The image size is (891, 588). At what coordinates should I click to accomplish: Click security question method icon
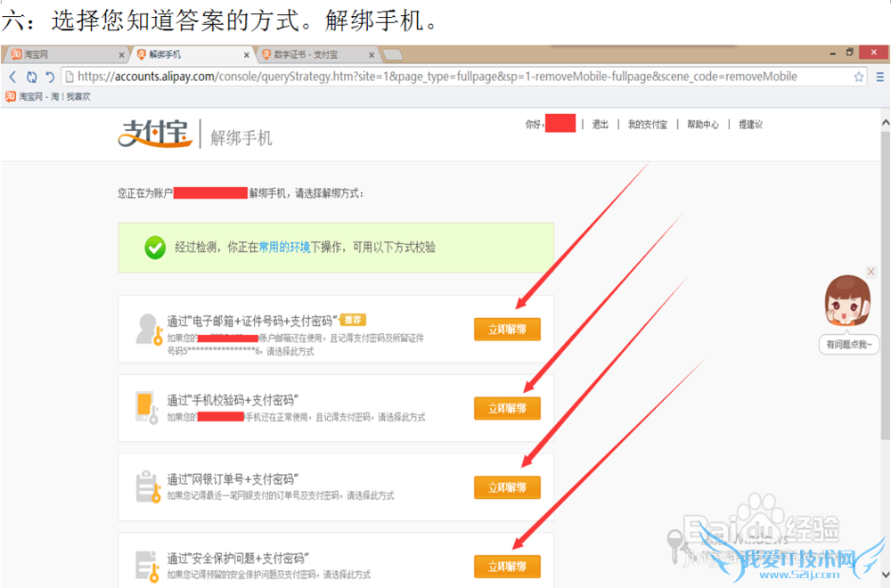point(148,567)
